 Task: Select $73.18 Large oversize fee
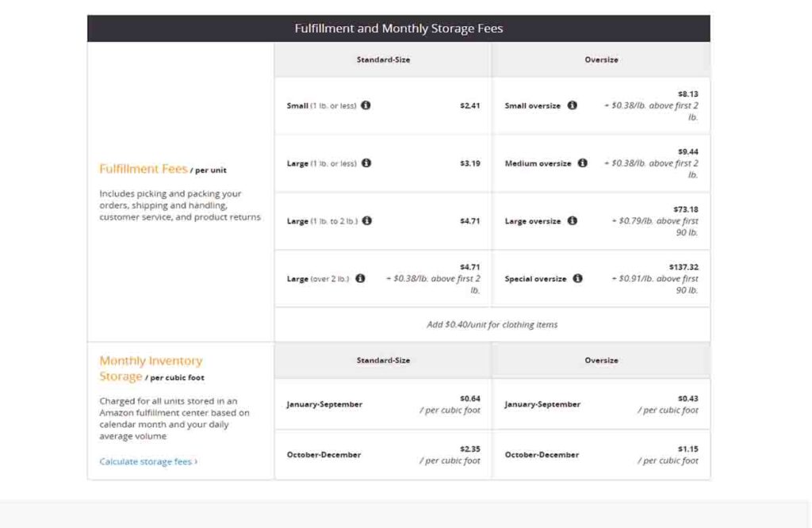pyautogui.click(x=686, y=209)
